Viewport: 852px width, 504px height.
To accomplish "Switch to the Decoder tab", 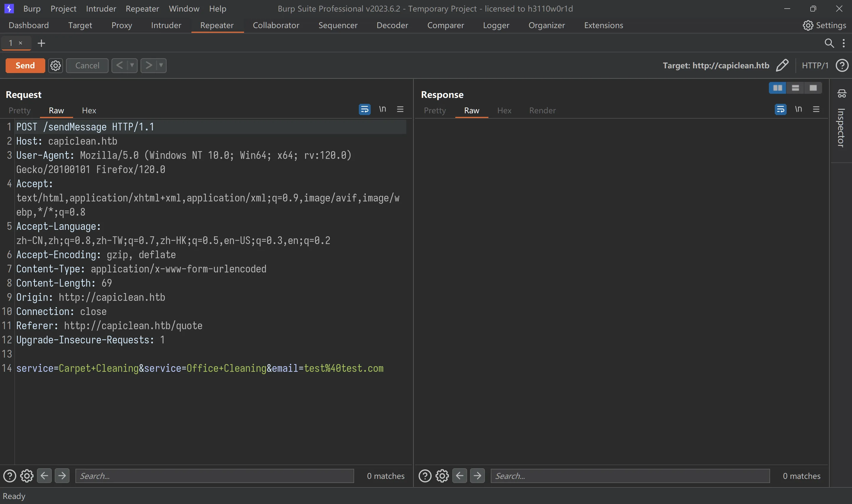I will tap(392, 25).
